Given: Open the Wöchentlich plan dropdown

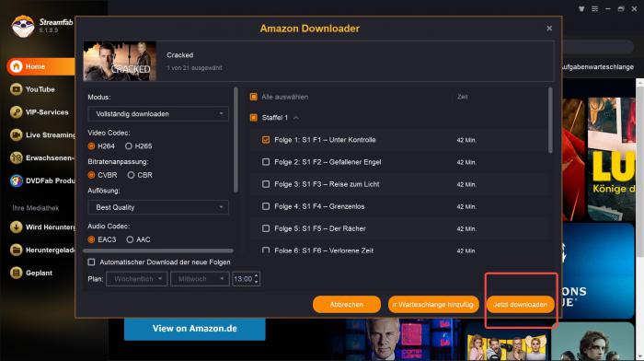Looking at the screenshot, I should (137, 279).
